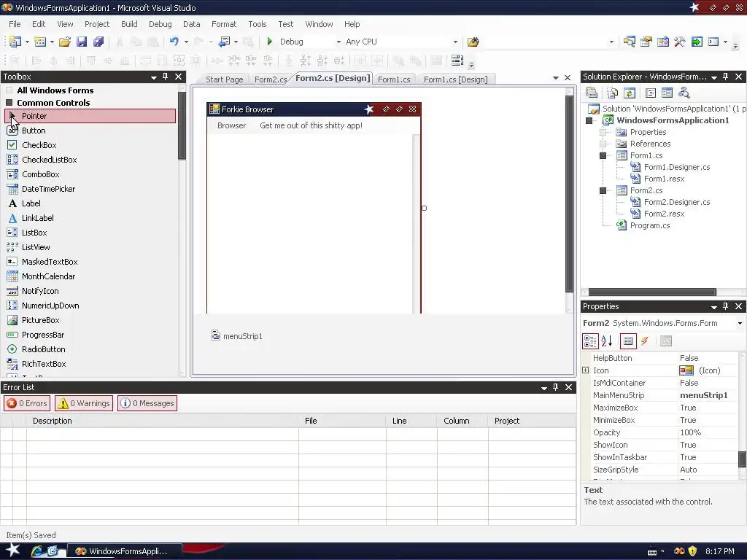This screenshot has width=747, height=560.
Task: Open Internet Explorer from the taskbar
Action: pos(36,551)
